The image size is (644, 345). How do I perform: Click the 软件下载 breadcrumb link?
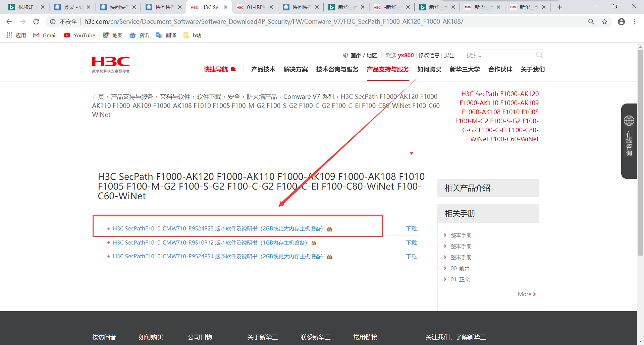click(x=209, y=97)
